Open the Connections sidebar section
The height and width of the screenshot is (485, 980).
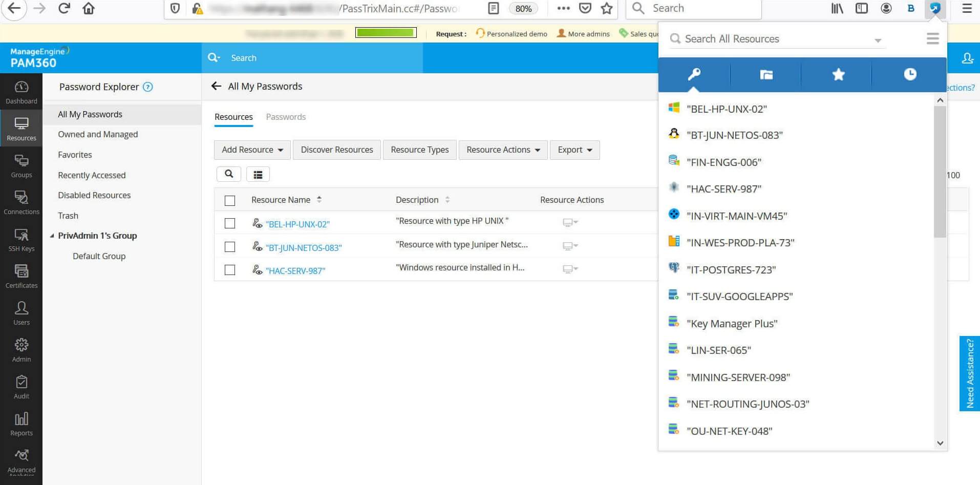pyautogui.click(x=21, y=203)
